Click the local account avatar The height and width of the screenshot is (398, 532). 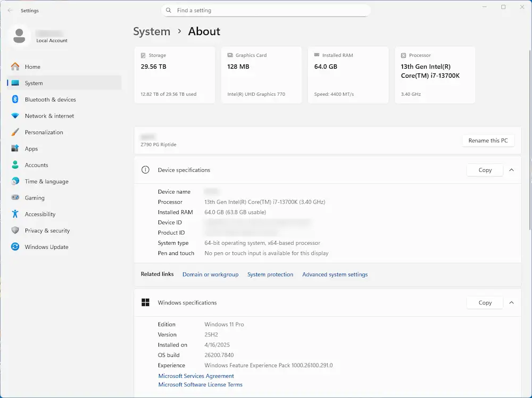(20, 35)
